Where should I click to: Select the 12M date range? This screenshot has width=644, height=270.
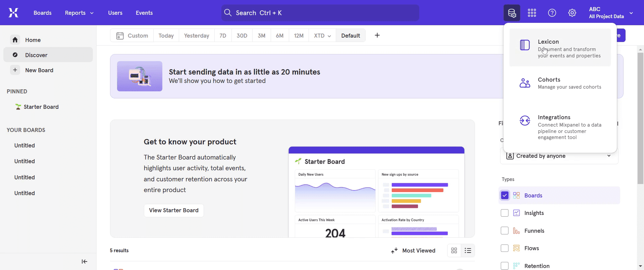(x=299, y=36)
